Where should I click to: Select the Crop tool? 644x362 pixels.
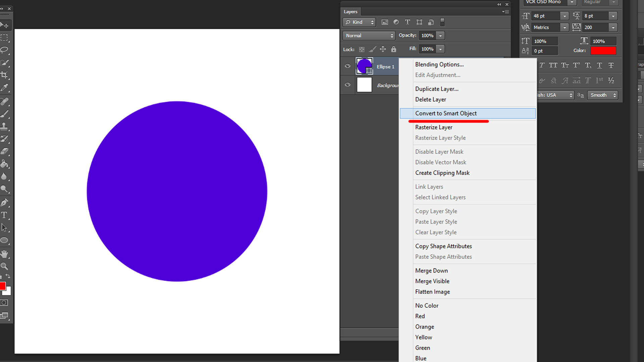[4, 75]
